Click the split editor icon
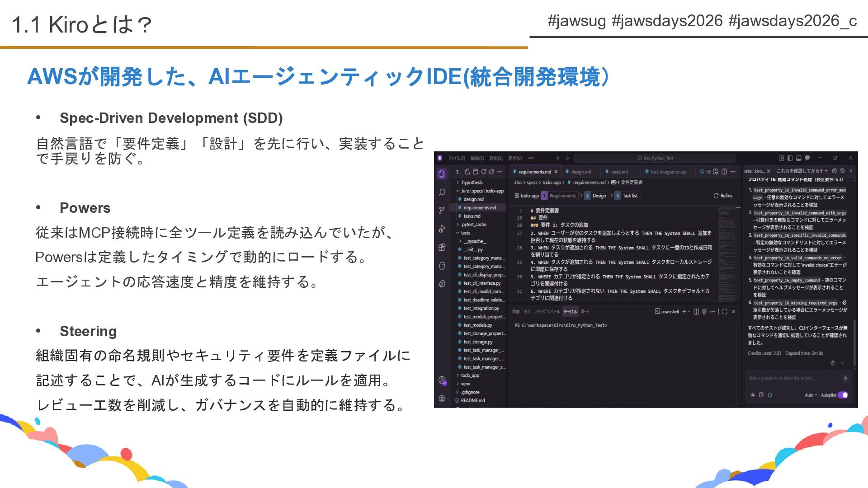The height and width of the screenshot is (488, 868). click(x=724, y=172)
